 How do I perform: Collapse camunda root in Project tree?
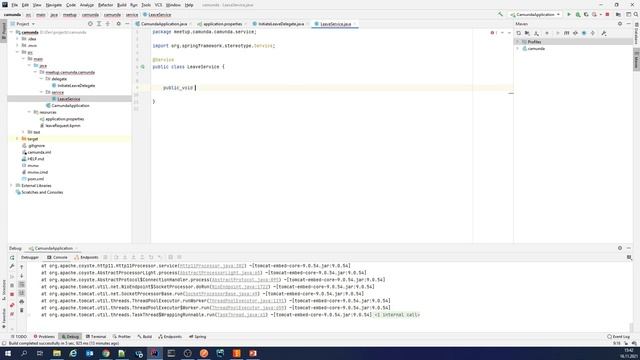click(12, 32)
